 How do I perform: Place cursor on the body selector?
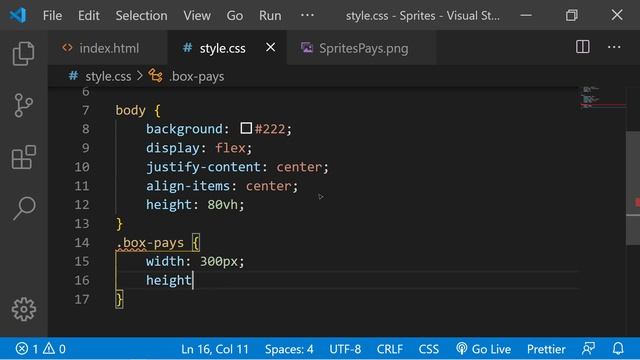pos(130,110)
